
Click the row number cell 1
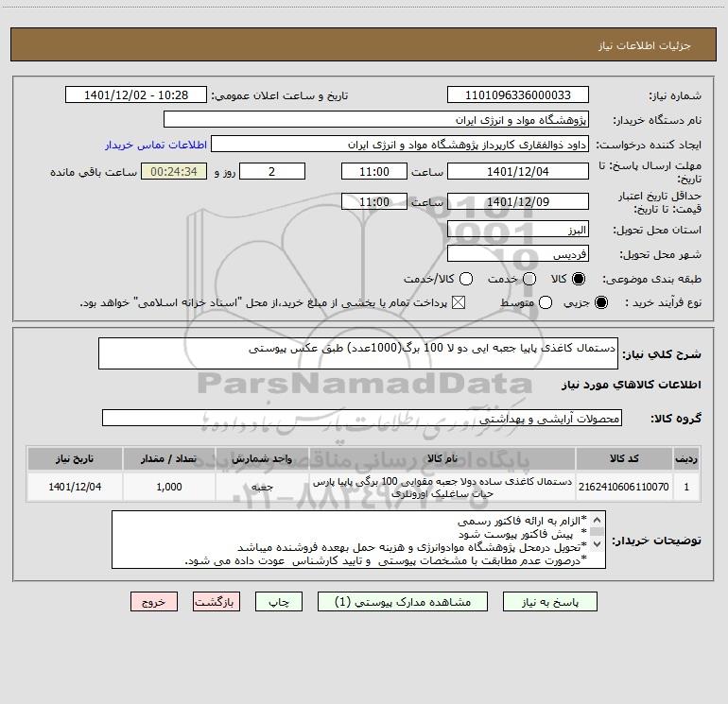tap(686, 487)
